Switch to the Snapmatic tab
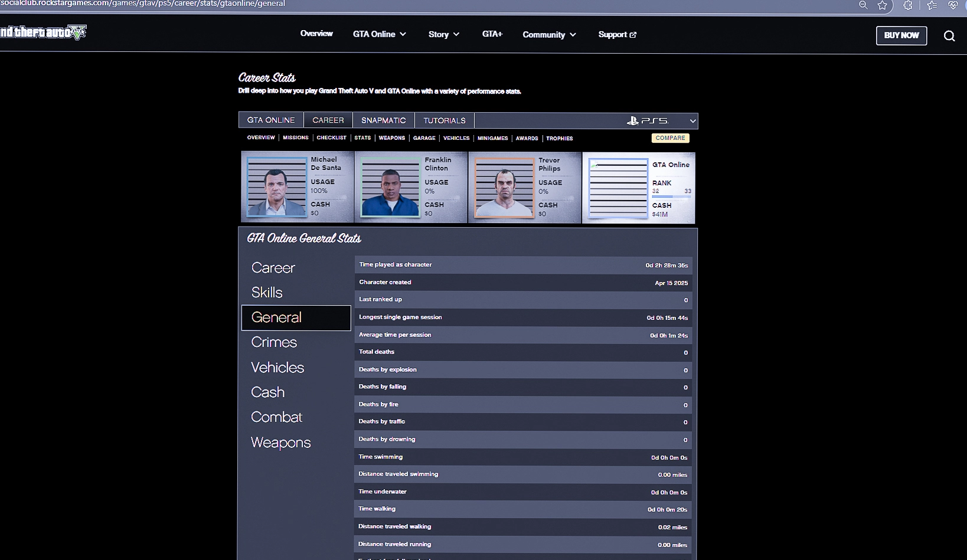967x560 pixels. [x=383, y=120]
